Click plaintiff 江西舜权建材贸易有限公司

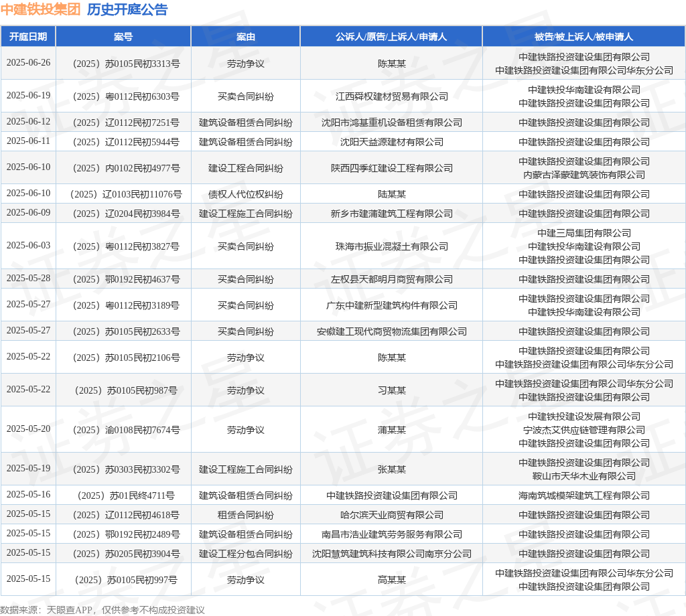point(391,96)
